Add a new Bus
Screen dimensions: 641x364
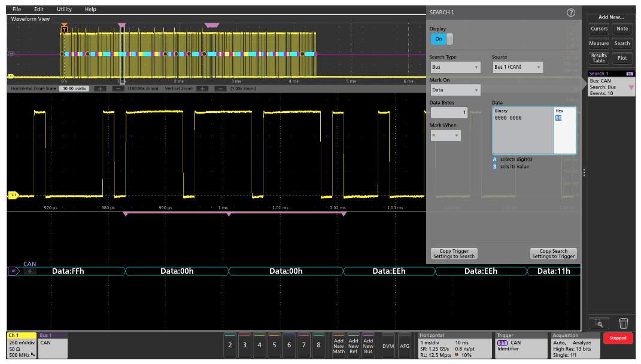coord(368,345)
